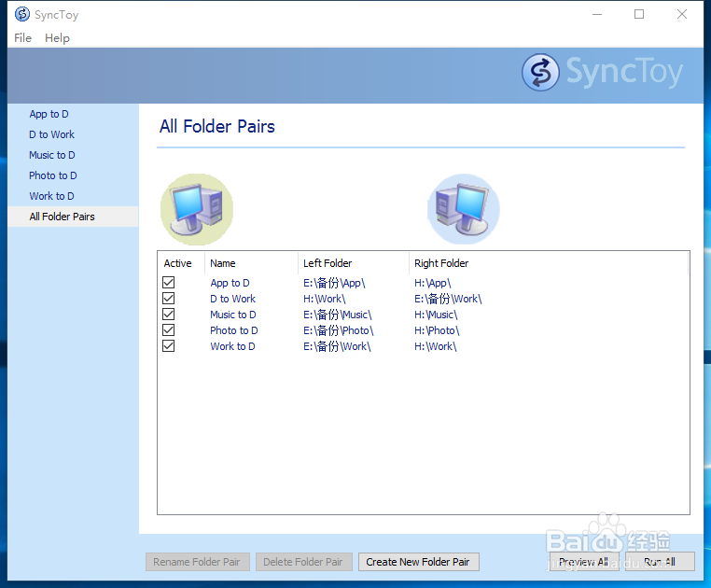Click left folder path E:\备份\Music\
711x588 pixels.
338,315
